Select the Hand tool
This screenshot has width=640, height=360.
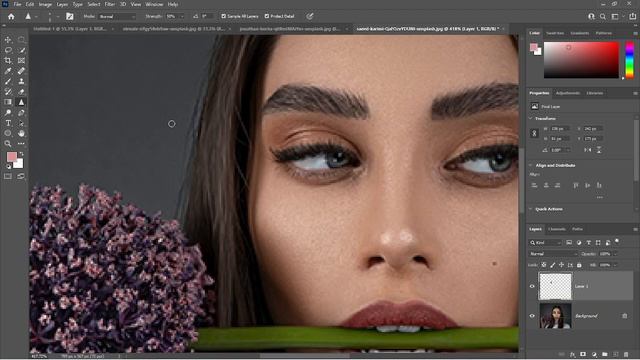click(x=21, y=133)
